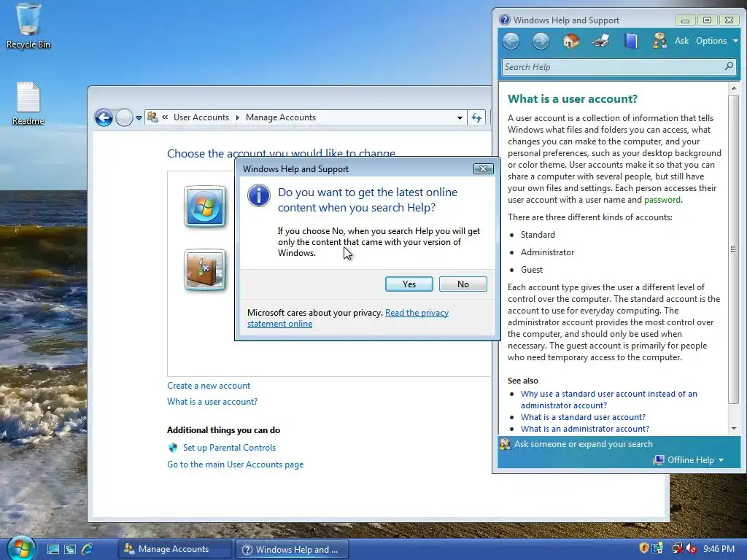Click the Help window vertical scrollbar
The width and height of the screenshot is (747, 560).
coord(734,249)
